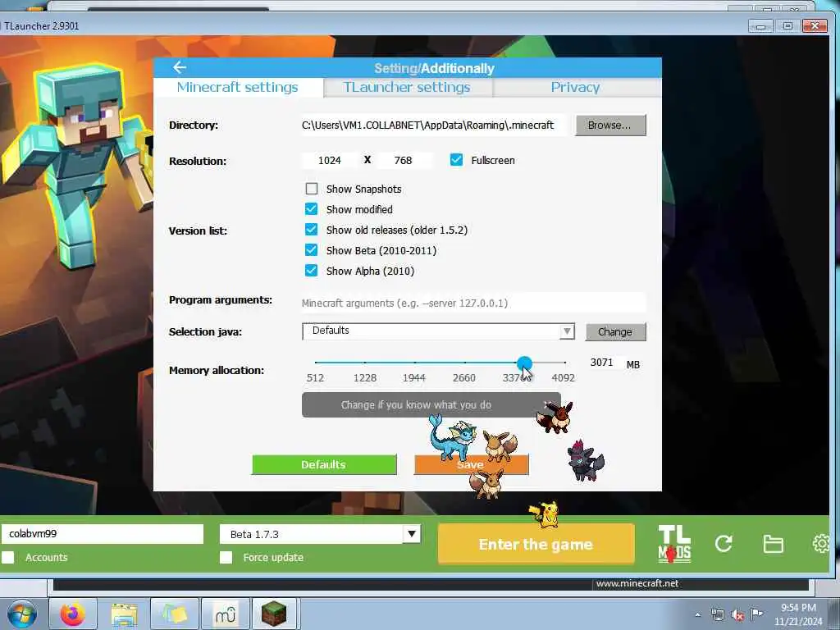Restore settings with Defaults button
The width and height of the screenshot is (840, 630).
pos(324,464)
